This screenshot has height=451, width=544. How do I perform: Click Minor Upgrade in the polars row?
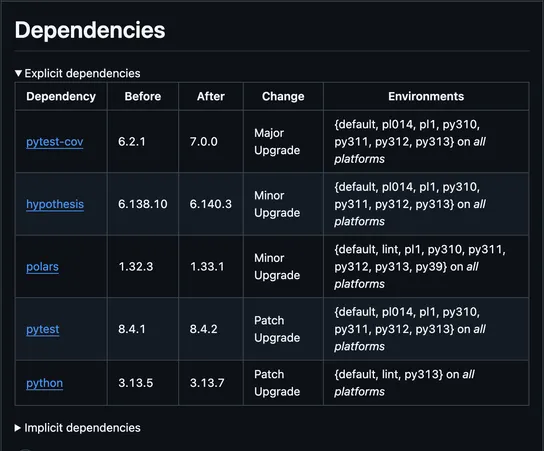283,266
